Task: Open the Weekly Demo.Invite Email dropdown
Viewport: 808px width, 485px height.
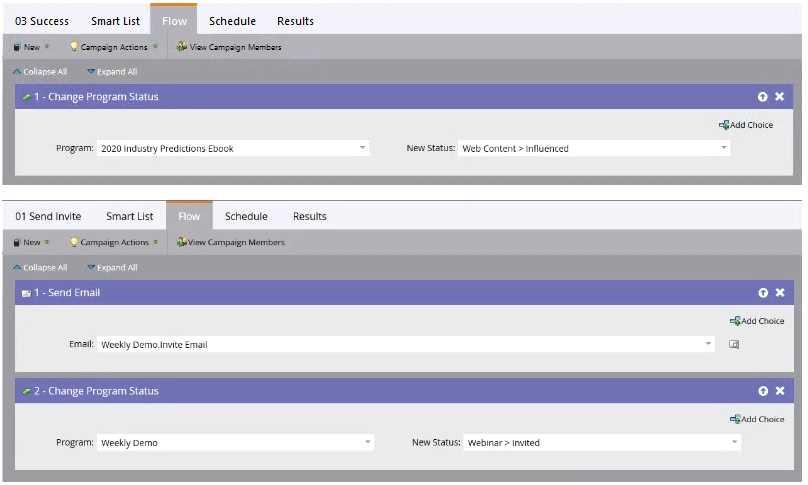Action: [x=709, y=344]
